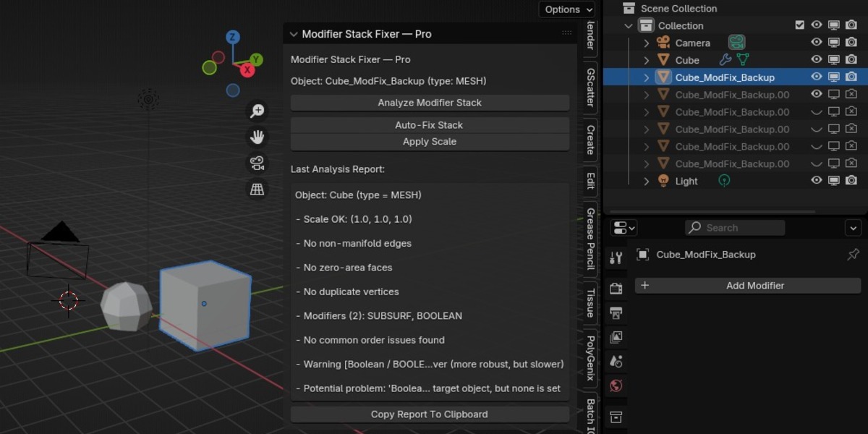Switch to the Create sidebar tab

pos(590,140)
